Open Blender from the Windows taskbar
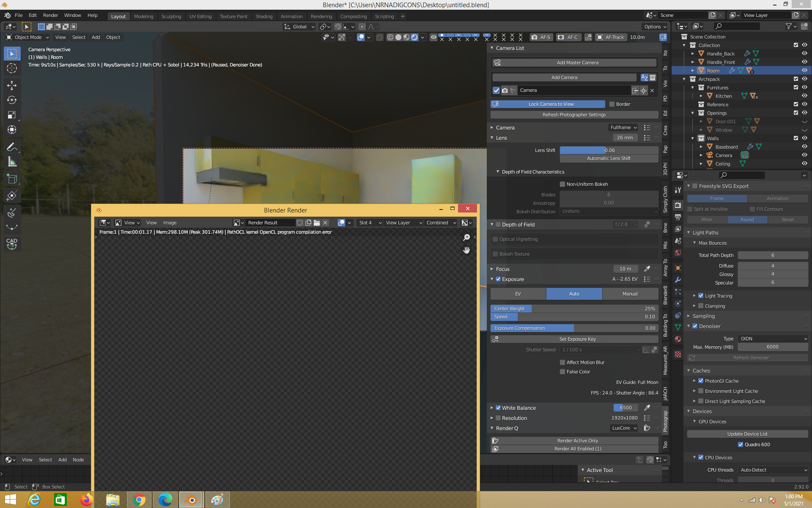The height and width of the screenshot is (508, 812). (x=191, y=500)
